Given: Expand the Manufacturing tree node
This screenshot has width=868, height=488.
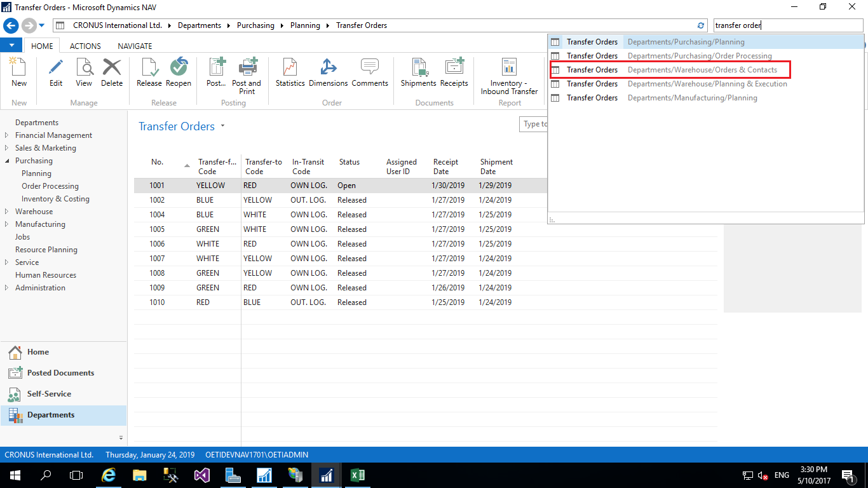Looking at the screenshot, I should 6,224.
